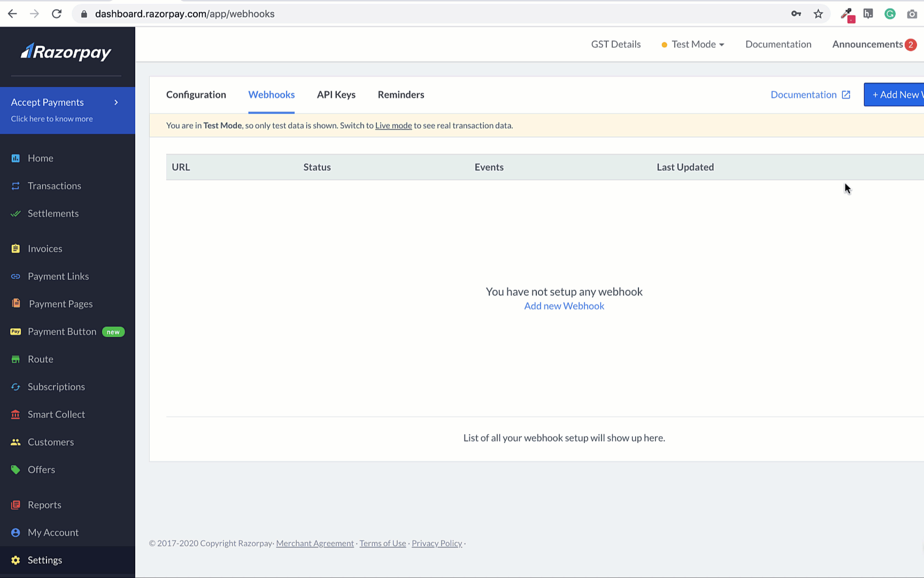Viewport: 924px width, 578px height.
Task: Click the saved passwords key icon
Action: [796, 14]
